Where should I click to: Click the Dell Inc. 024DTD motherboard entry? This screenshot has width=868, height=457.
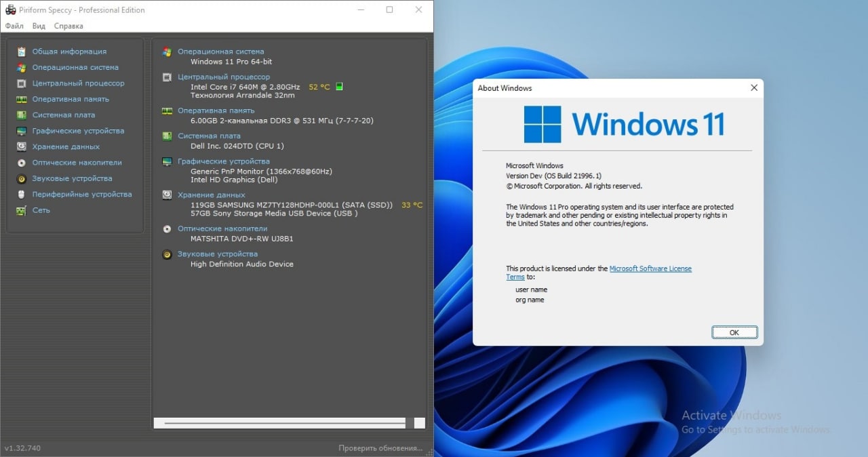[237, 146]
